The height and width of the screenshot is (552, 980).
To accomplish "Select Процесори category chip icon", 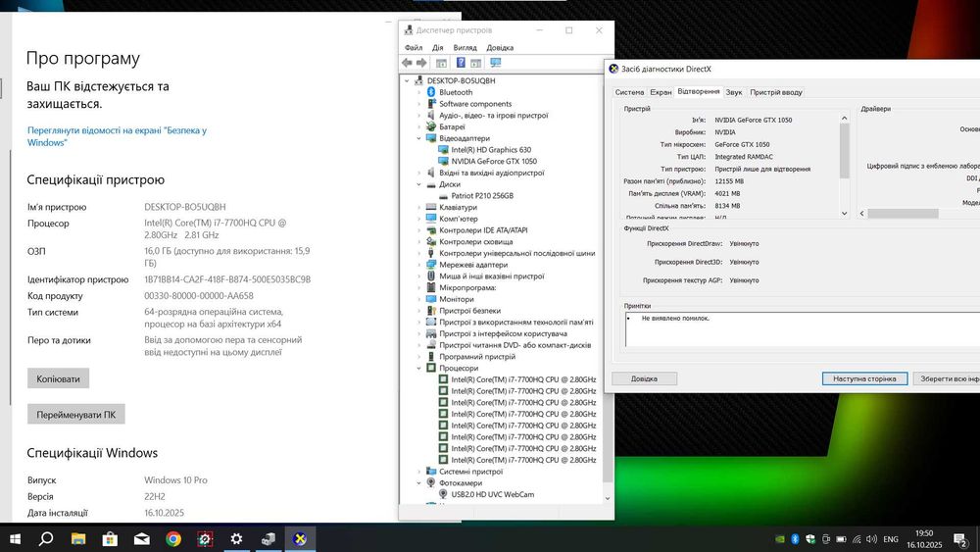I will click(431, 368).
